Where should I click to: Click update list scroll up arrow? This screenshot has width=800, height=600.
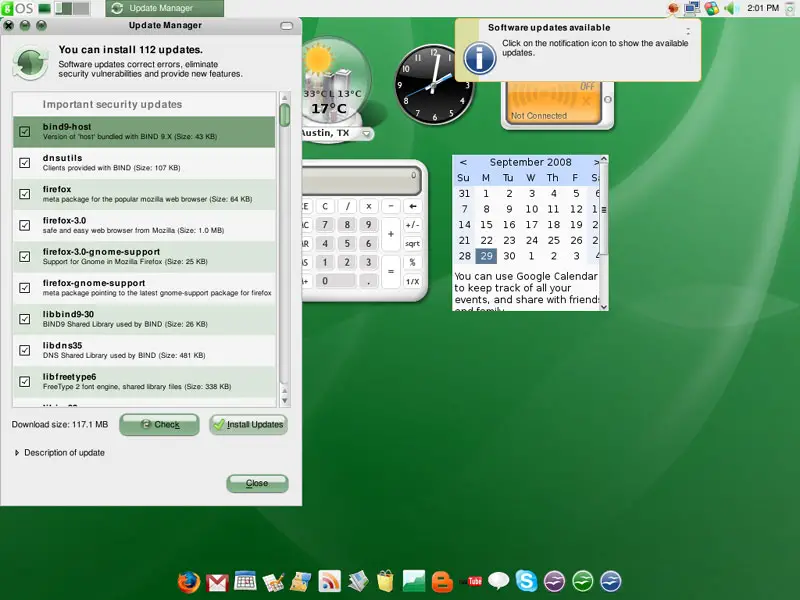coord(285,97)
